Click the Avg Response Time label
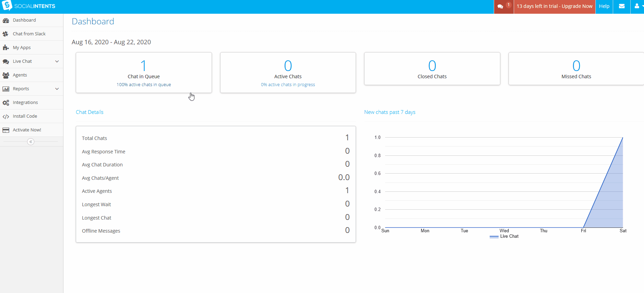Viewport: 644px width, 293px height. (104, 152)
